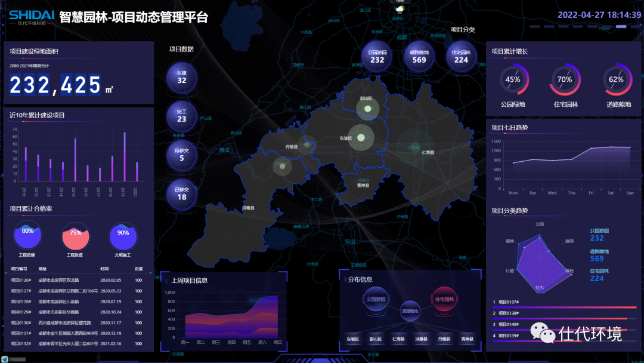This screenshot has height=363, width=644.
Task: Select the 完工 23 status orb
Action: [182, 116]
